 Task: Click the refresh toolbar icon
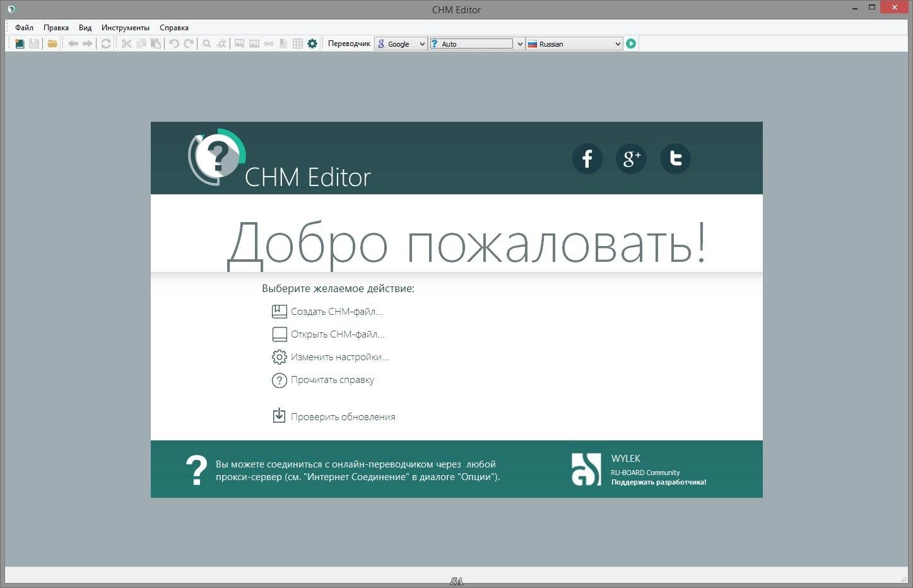[x=106, y=44]
